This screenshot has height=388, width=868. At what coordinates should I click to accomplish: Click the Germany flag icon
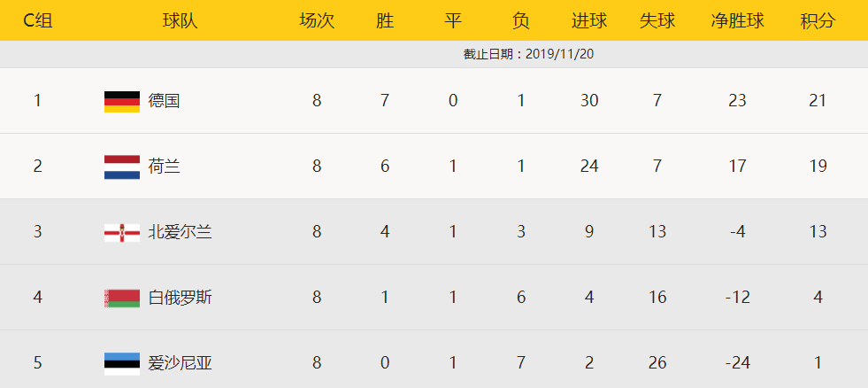(x=121, y=101)
